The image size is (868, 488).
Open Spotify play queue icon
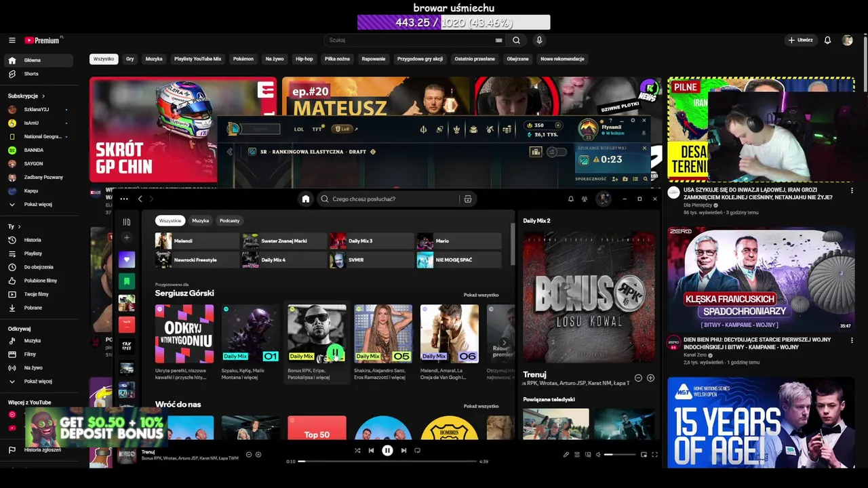577,455
